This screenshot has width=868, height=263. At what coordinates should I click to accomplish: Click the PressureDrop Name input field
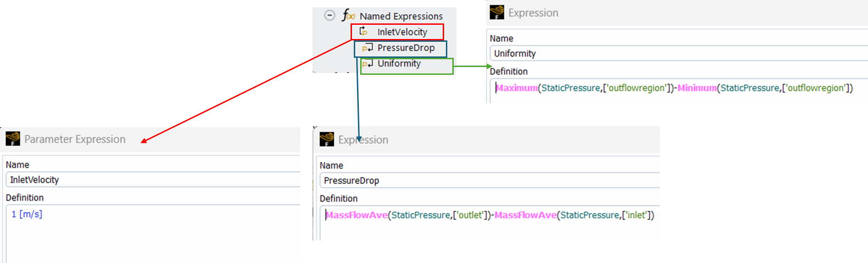[489, 181]
